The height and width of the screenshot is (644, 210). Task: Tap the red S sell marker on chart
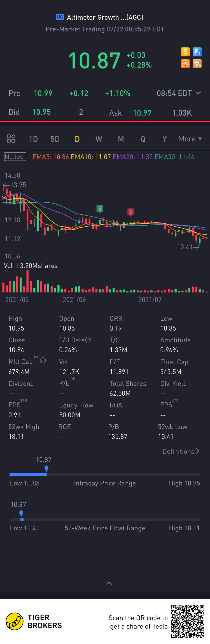130,212
